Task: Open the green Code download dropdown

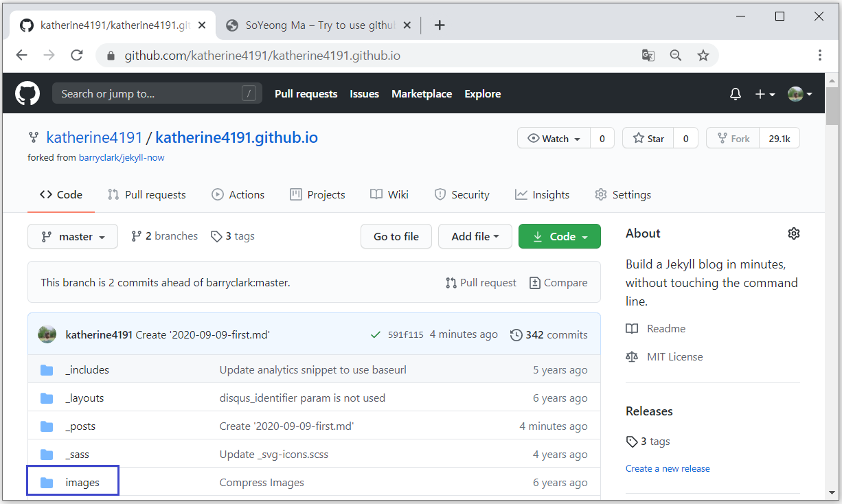Action: 560,236
